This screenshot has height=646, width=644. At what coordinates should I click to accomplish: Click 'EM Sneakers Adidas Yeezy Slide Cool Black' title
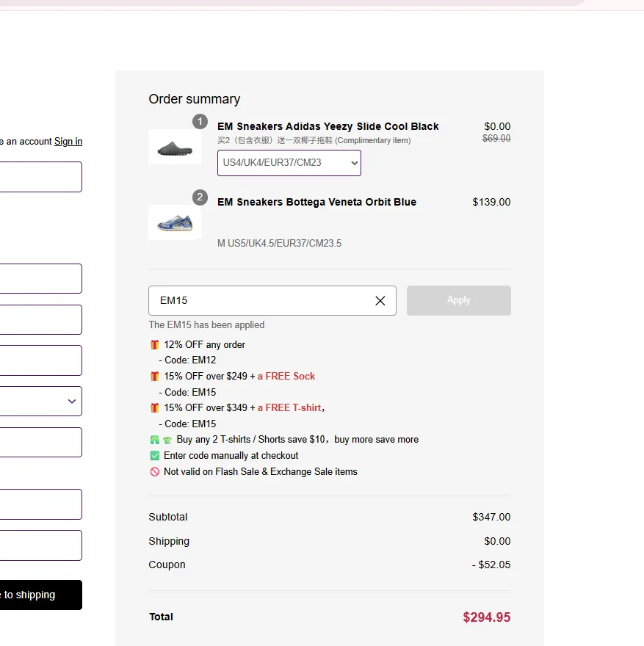[328, 126]
